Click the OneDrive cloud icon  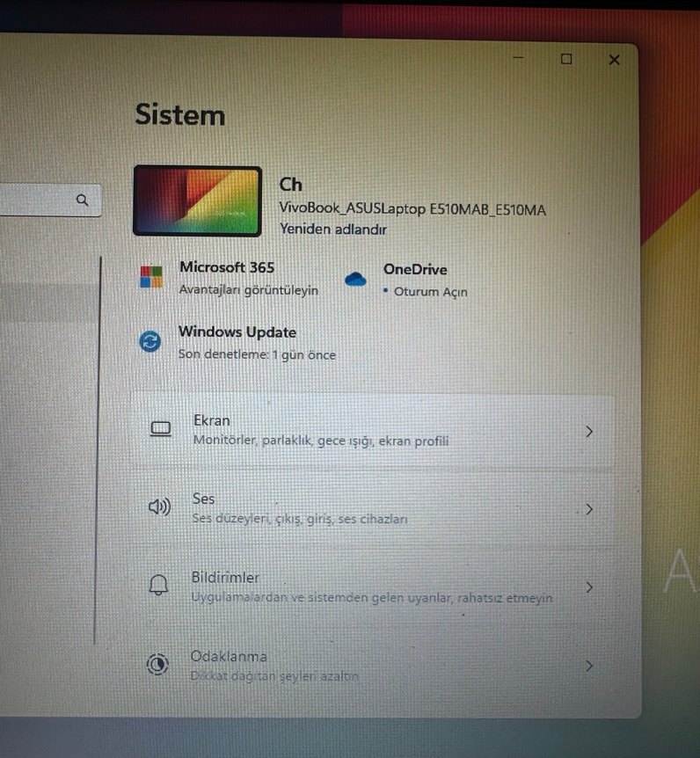(x=355, y=279)
